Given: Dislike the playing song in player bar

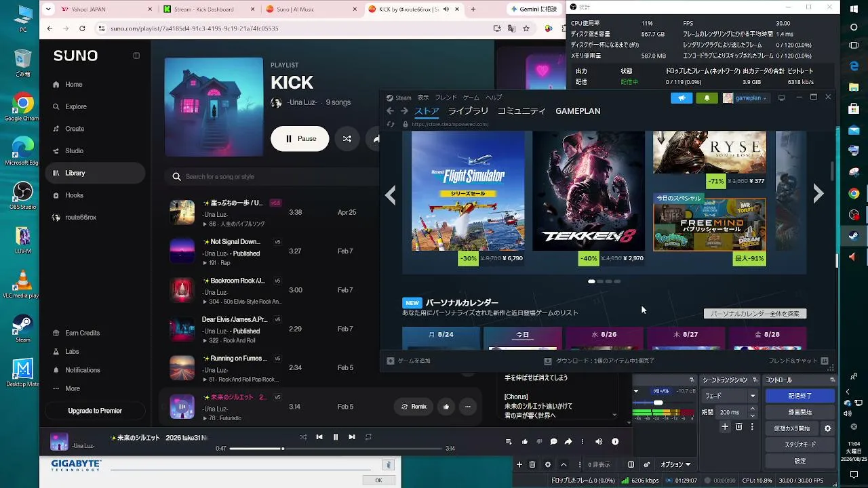Looking at the screenshot, I should point(539,442).
